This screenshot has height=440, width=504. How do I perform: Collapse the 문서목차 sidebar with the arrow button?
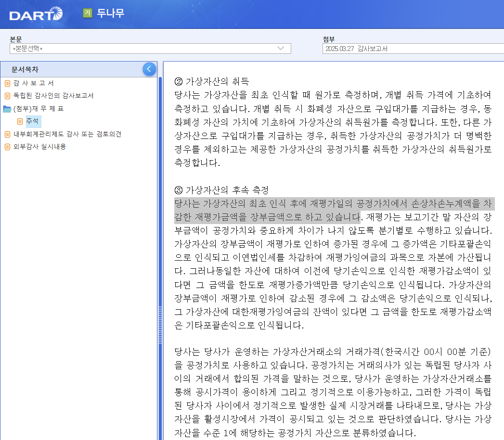pos(149,69)
